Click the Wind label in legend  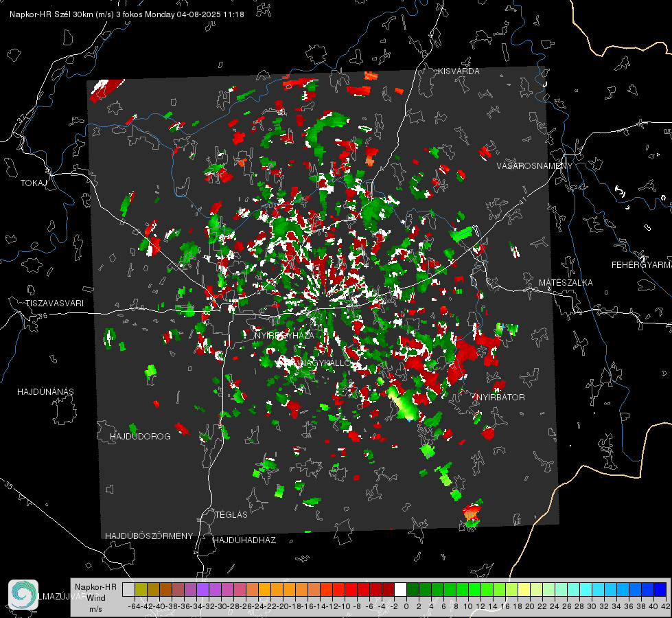pos(95,598)
